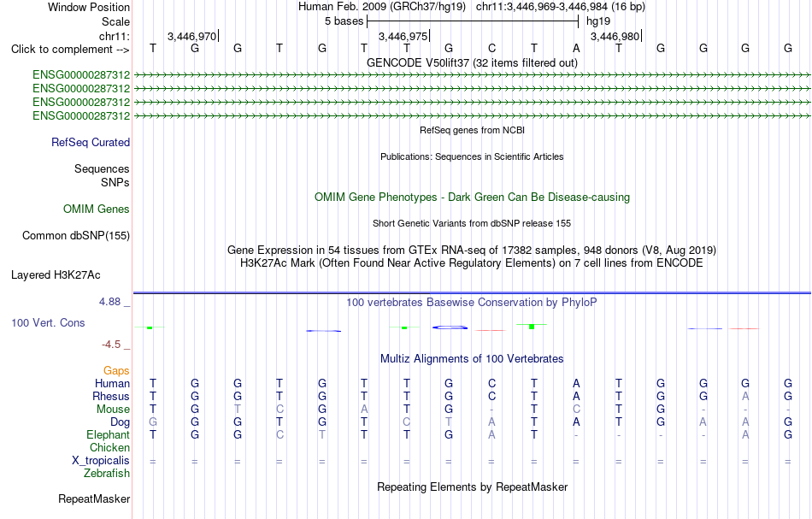
Task: Click 'Multiz Alignments of 100 Vertebrates' title
Action: pos(472,359)
